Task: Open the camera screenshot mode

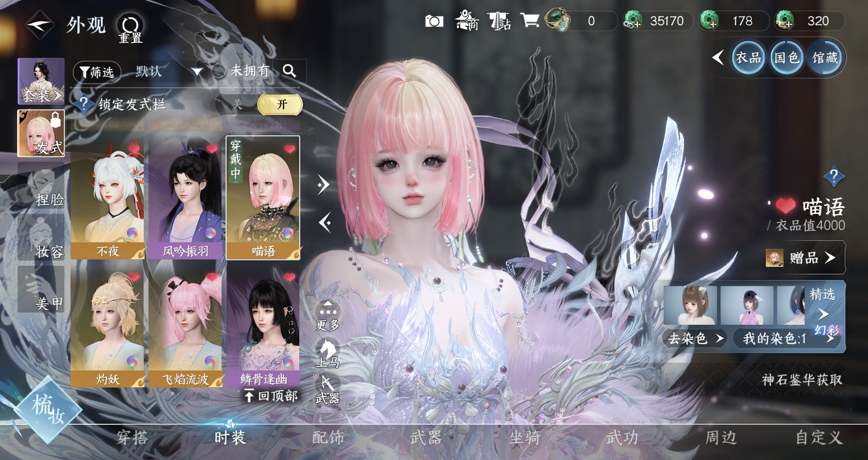Action: click(434, 21)
